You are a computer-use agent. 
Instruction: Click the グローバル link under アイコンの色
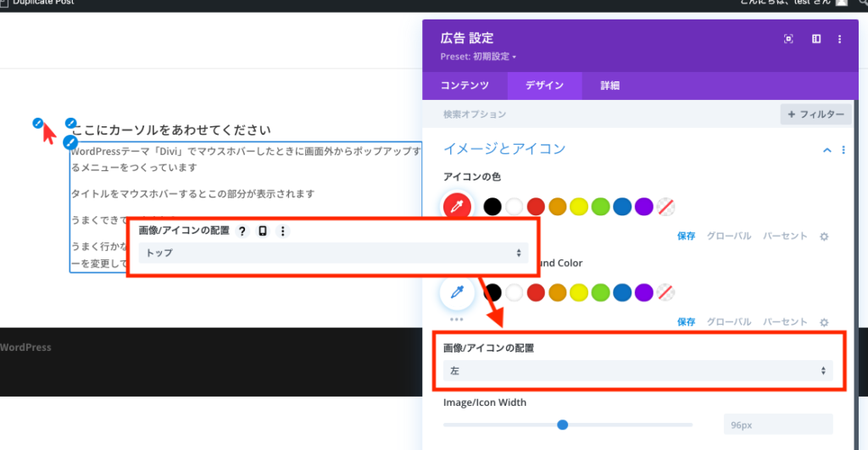click(728, 236)
